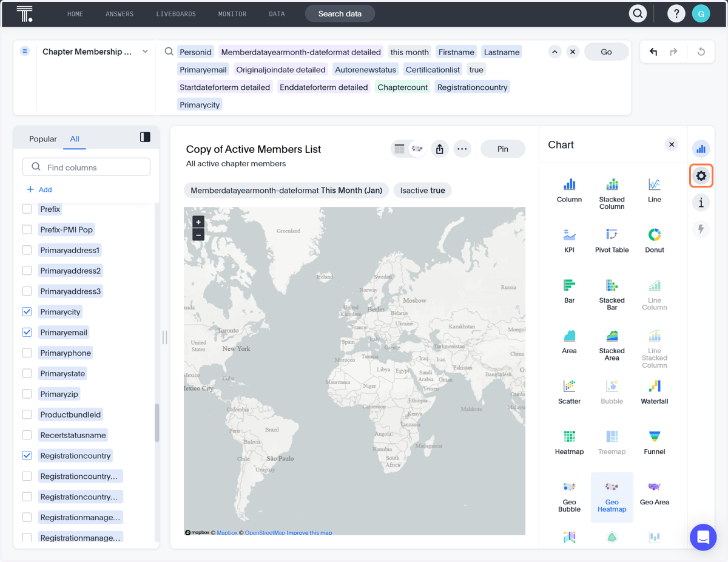Click the Add link in columns panel
This screenshot has height=562, width=728.
(x=39, y=189)
